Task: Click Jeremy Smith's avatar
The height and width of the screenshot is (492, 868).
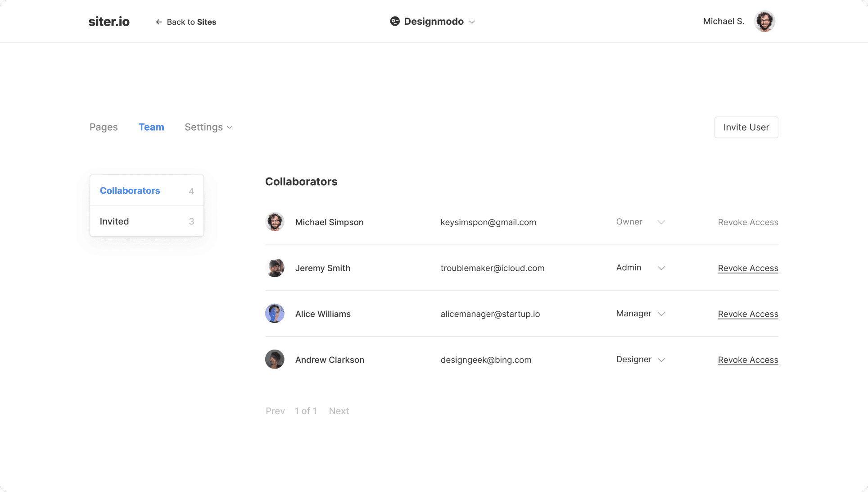Action: (275, 268)
